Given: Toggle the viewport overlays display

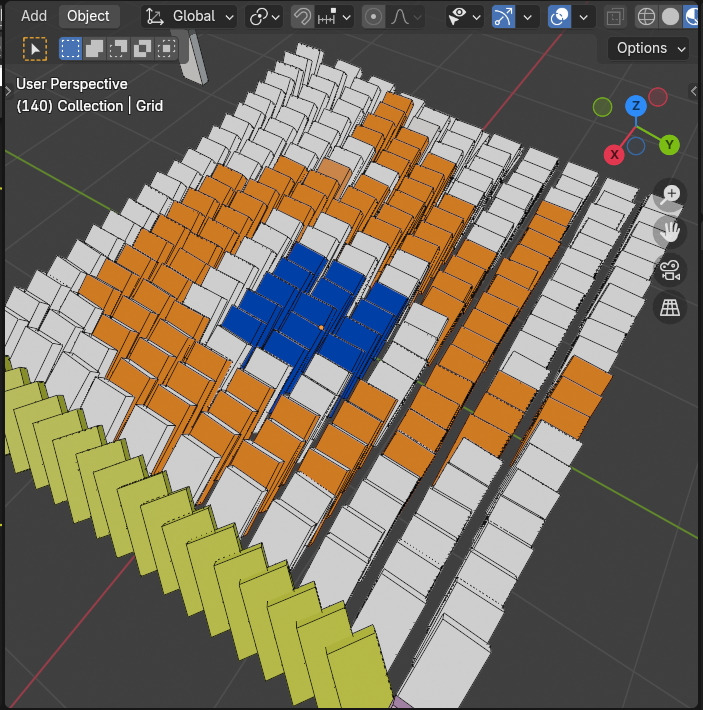Looking at the screenshot, I should coord(559,17).
